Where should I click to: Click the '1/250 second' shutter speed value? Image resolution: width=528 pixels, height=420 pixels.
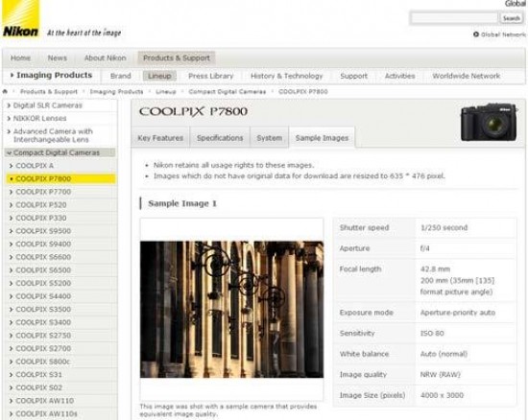[444, 227]
